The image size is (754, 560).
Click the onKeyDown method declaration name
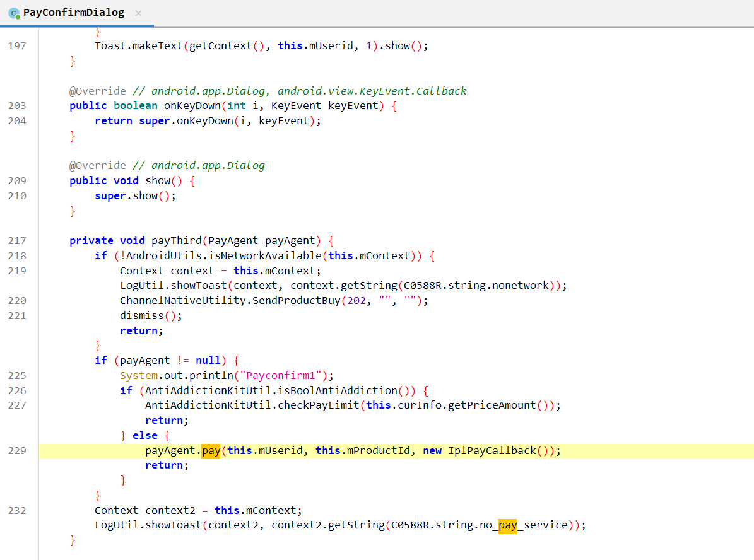192,105
